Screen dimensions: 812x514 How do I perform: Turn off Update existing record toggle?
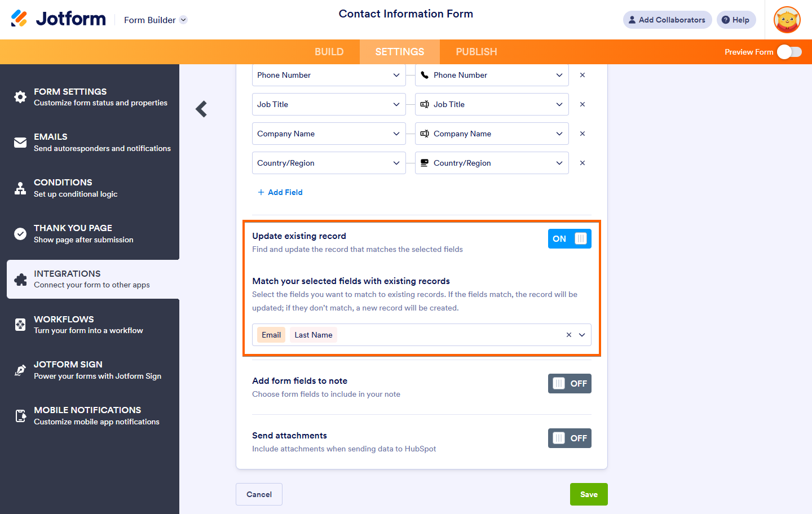570,239
